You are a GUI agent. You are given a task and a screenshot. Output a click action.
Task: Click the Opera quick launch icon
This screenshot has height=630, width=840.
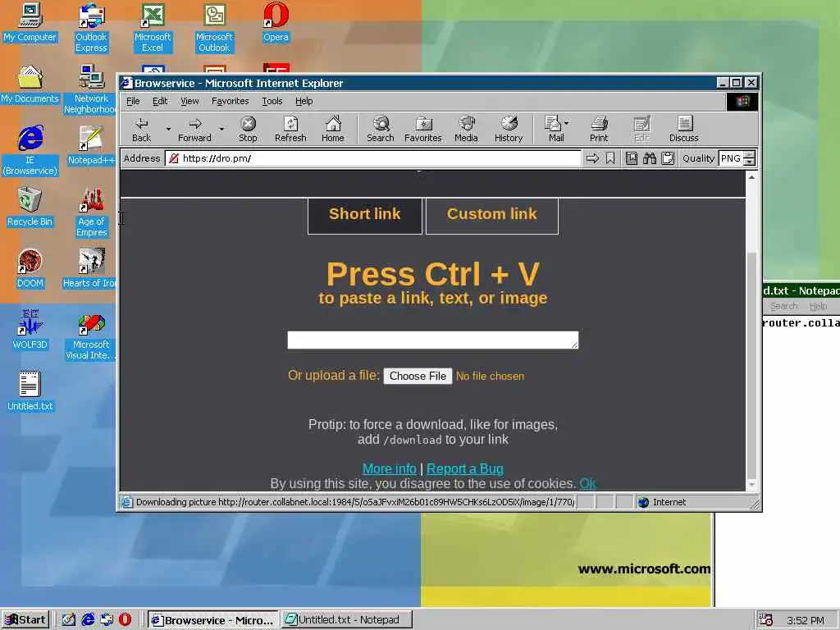point(125,619)
